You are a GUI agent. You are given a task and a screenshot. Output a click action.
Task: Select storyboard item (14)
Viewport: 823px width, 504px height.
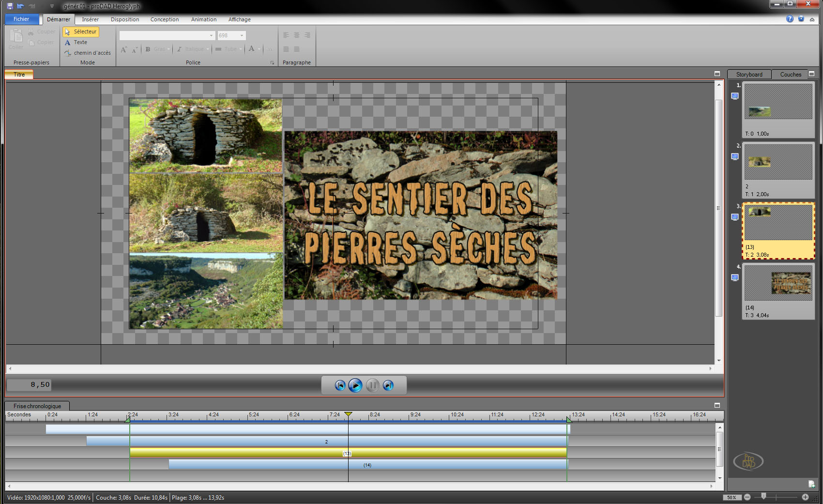778,290
